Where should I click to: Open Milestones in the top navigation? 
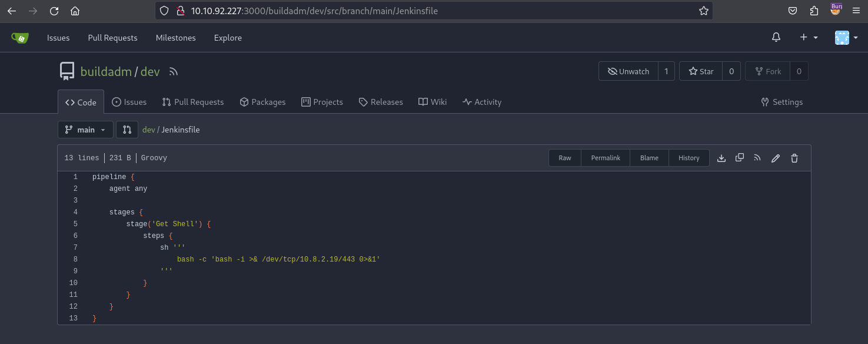(x=175, y=38)
